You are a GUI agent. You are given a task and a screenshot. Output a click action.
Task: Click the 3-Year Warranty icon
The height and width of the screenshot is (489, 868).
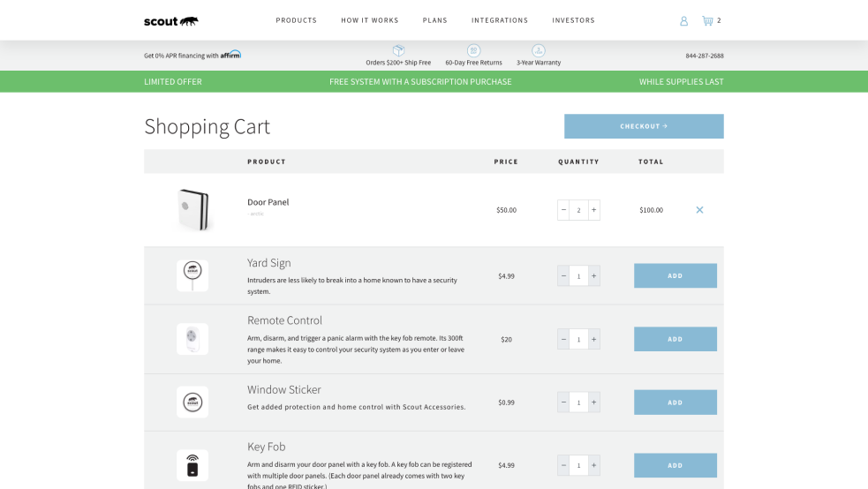[x=539, y=50]
